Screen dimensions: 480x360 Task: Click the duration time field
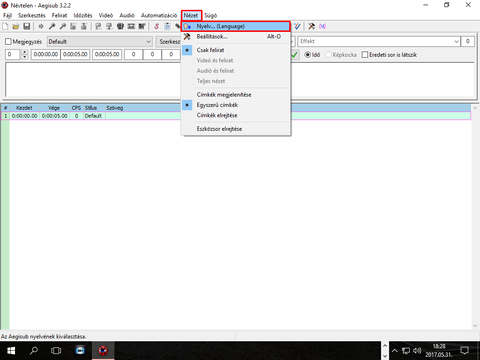tap(107, 54)
